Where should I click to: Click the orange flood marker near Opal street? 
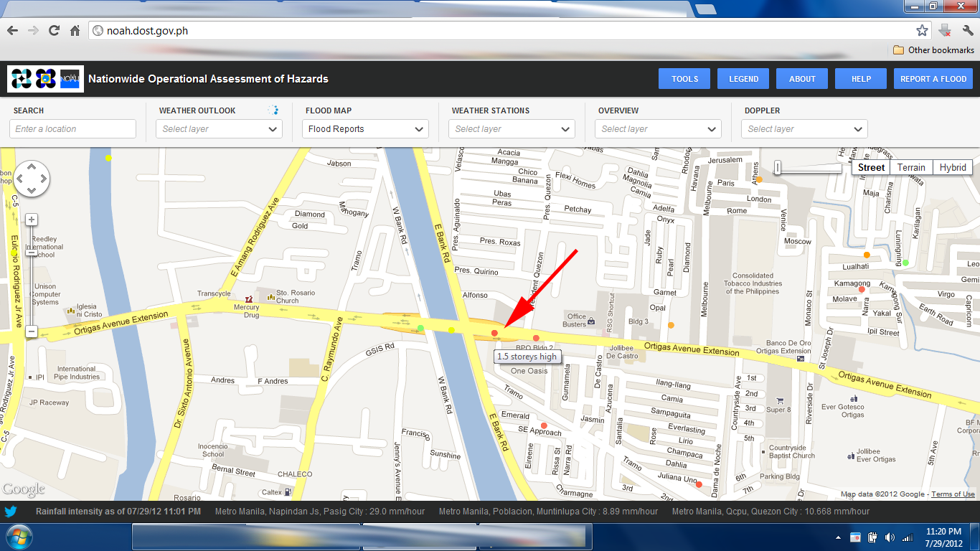pos(671,325)
